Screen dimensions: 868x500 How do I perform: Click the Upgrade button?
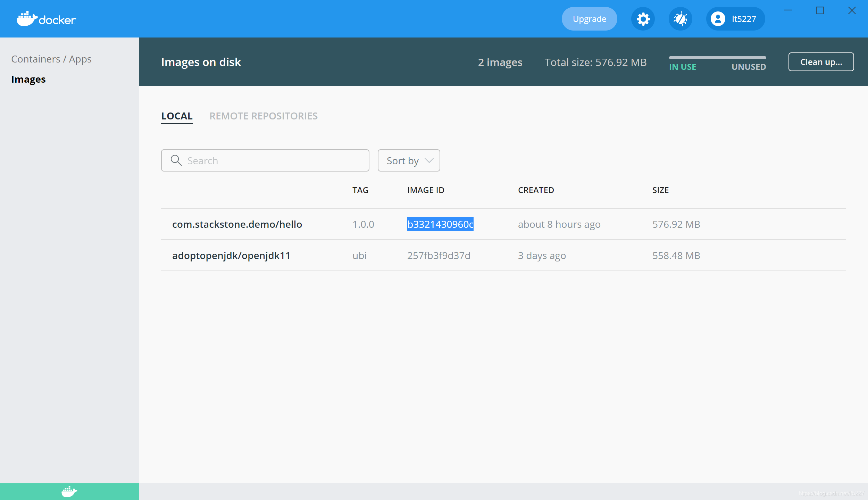click(x=590, y=19)
